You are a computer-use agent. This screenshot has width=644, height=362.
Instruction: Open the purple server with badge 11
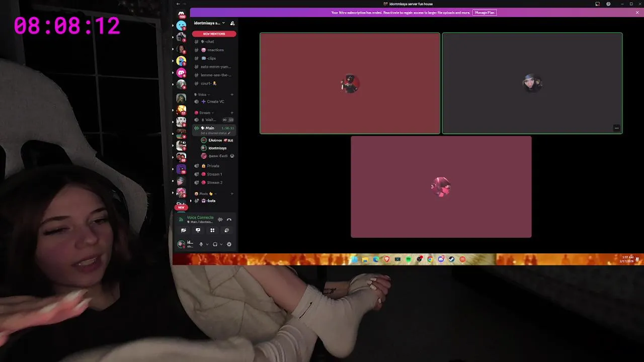pos(181,169)
